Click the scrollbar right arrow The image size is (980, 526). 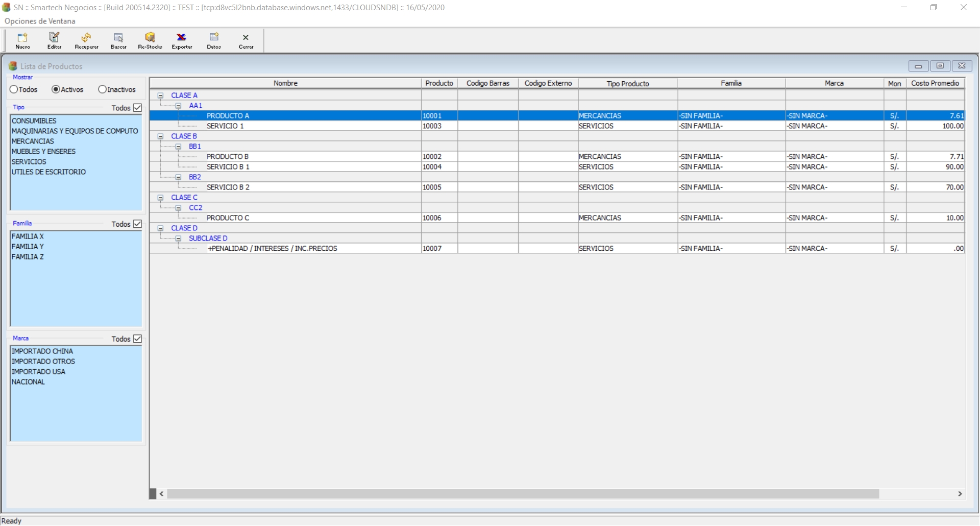960,494
